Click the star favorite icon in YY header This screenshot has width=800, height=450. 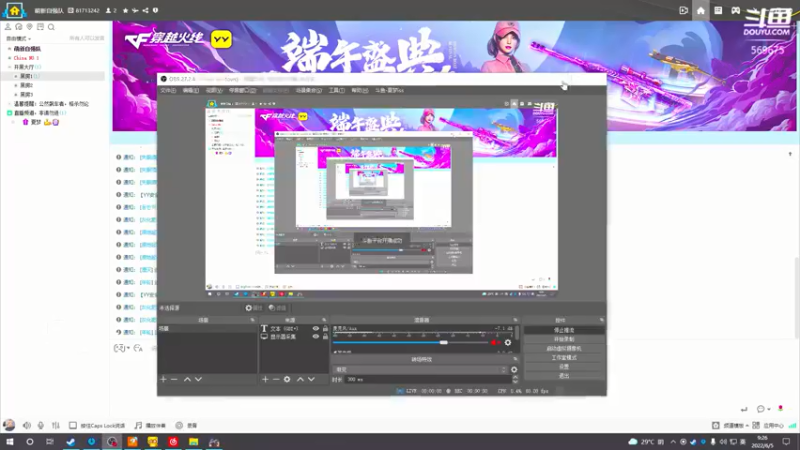tap(126, 10)
